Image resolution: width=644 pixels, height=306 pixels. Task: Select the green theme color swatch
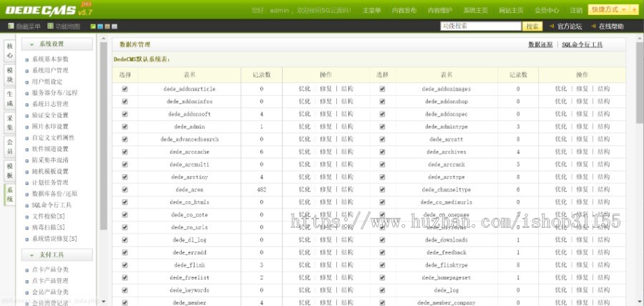coord(93,27)
